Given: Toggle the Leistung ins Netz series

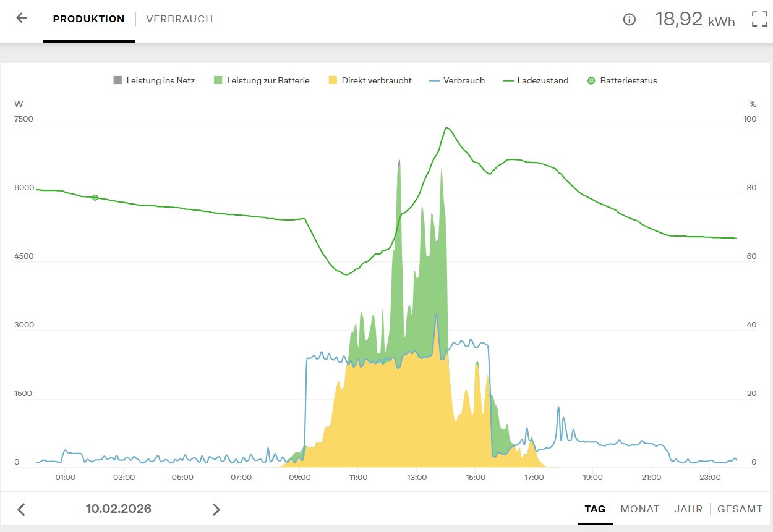Looking at the screenshot, I should point(154,80).
